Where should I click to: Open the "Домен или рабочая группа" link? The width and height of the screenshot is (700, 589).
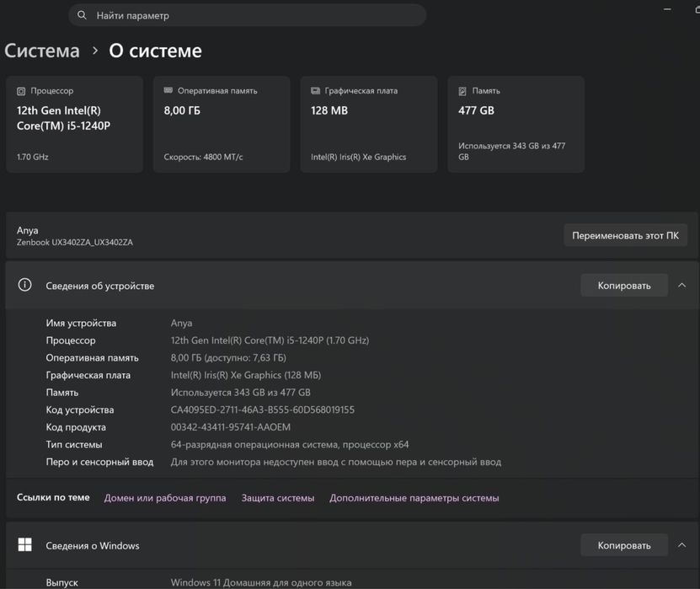pyautogui.click(x=165, y=498)
